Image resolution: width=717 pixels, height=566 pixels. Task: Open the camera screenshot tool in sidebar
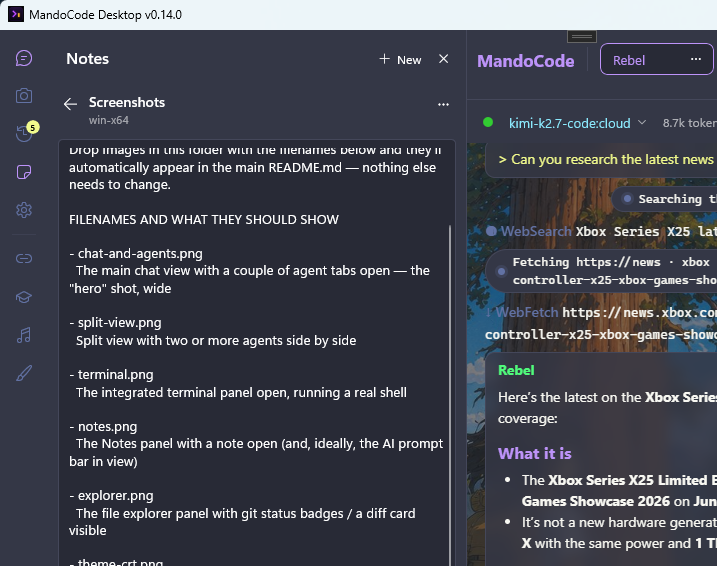[24, 96]
